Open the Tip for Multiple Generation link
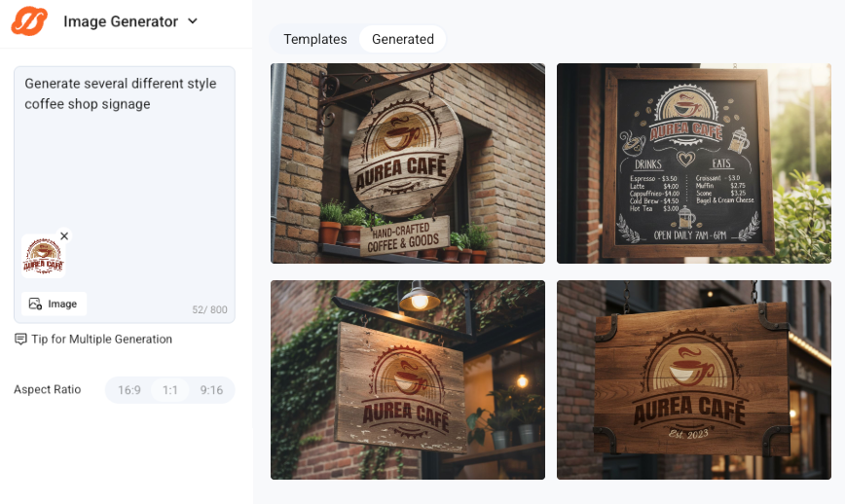This screenshot has width=845, height=504. (101, 340)
